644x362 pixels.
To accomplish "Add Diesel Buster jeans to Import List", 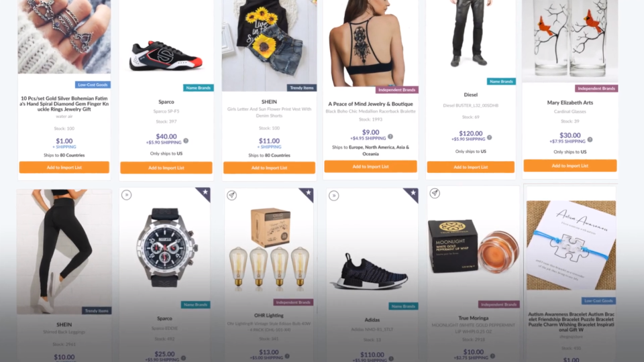I will pyautogui.click(x=471, y=167).
